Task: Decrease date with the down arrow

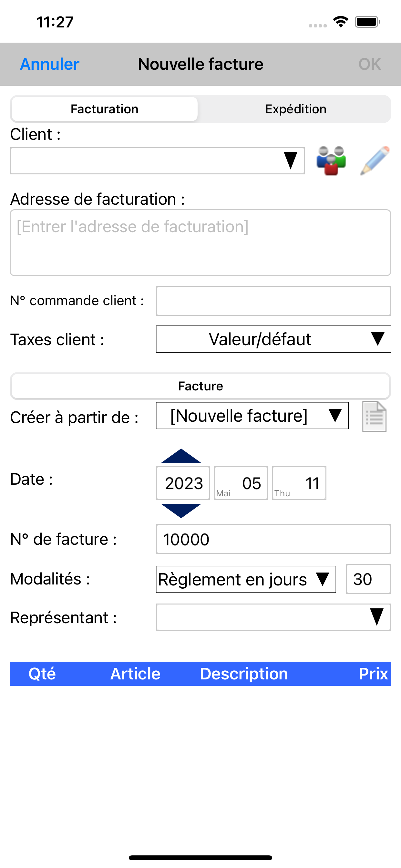Action: click(181, 511)
